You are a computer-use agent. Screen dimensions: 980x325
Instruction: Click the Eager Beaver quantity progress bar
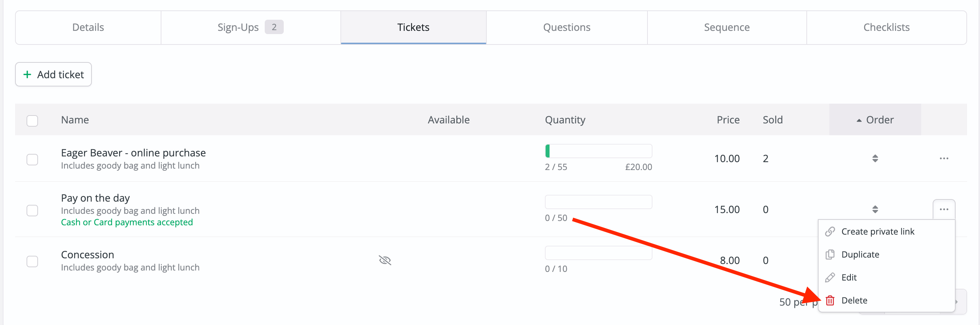point(598,151)
